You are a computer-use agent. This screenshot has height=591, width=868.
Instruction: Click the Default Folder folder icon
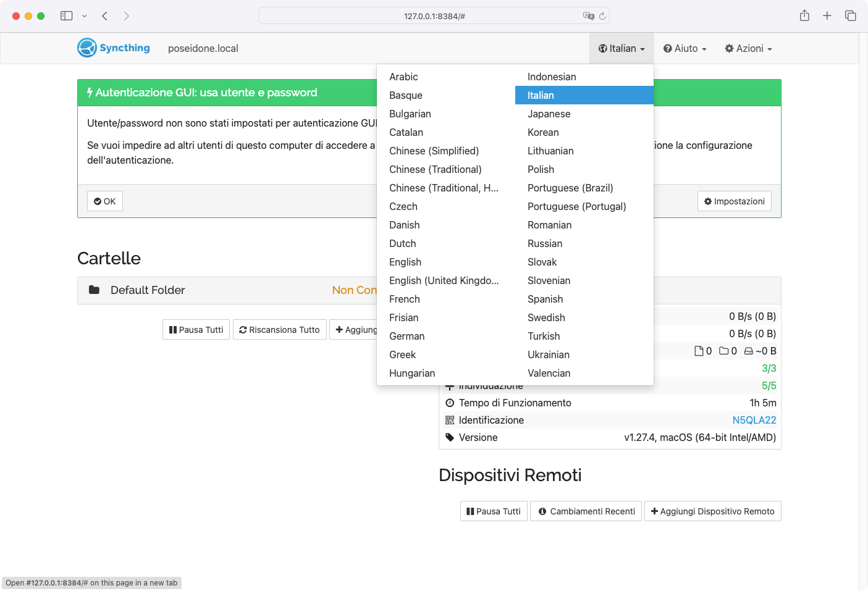coord(95,290)
